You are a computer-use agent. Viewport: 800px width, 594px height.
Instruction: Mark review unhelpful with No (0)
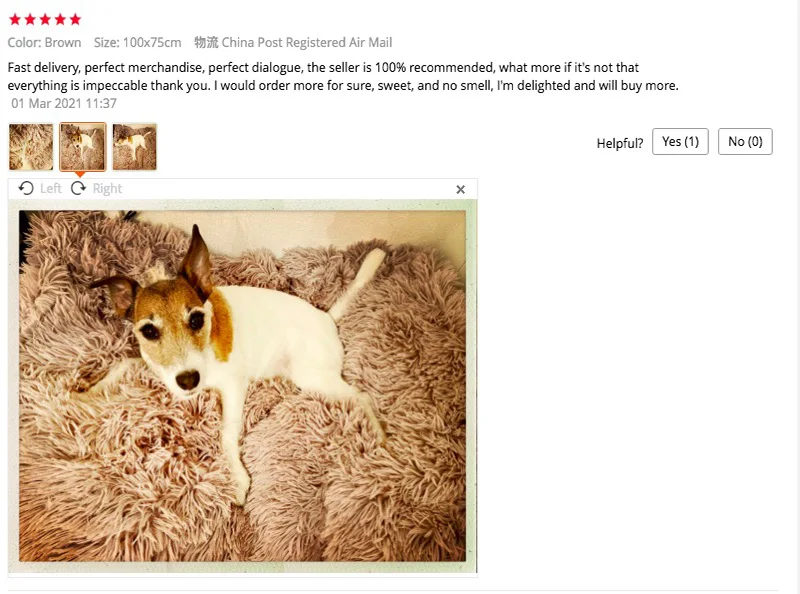pyautogui.click(x=745, y=141)
